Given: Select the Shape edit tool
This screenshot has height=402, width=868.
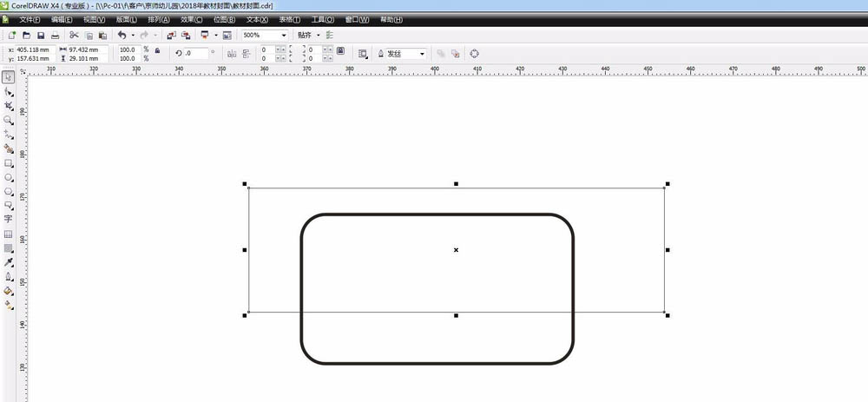Looking at the screenshot, I should coord(9,91).
